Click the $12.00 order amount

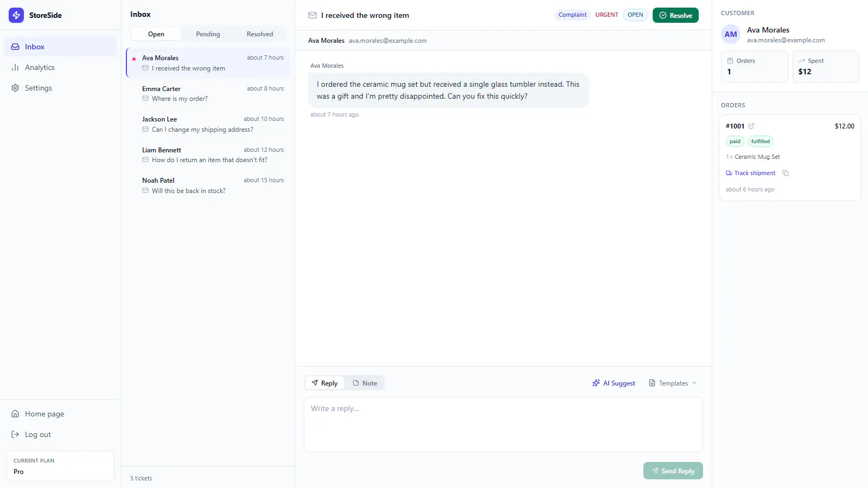844,126
